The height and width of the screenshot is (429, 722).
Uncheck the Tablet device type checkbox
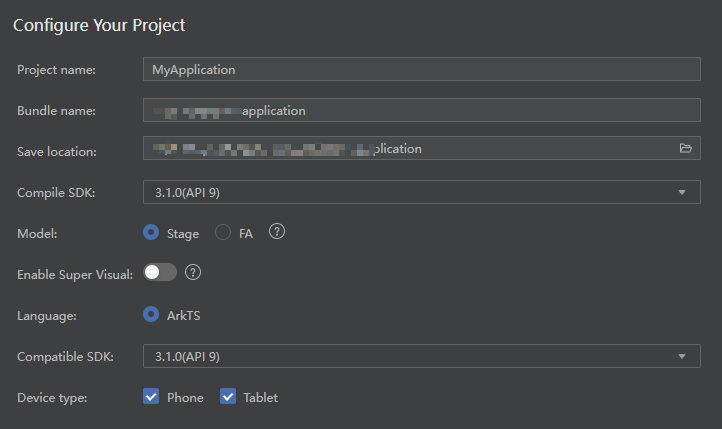228,396
